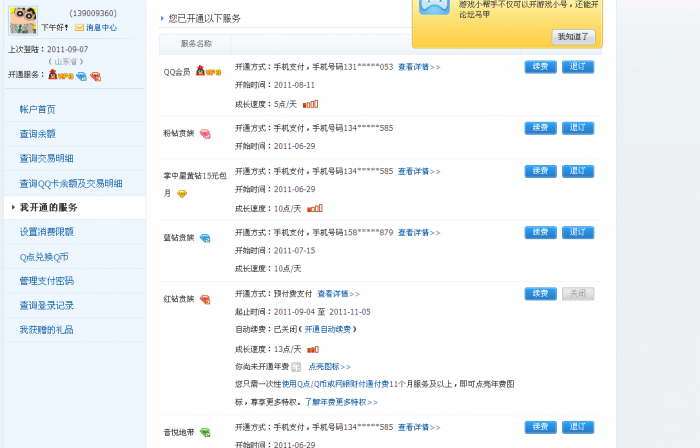Click 黄钻 growth speed bar icon
700x448 pixels.
(315, 208)
